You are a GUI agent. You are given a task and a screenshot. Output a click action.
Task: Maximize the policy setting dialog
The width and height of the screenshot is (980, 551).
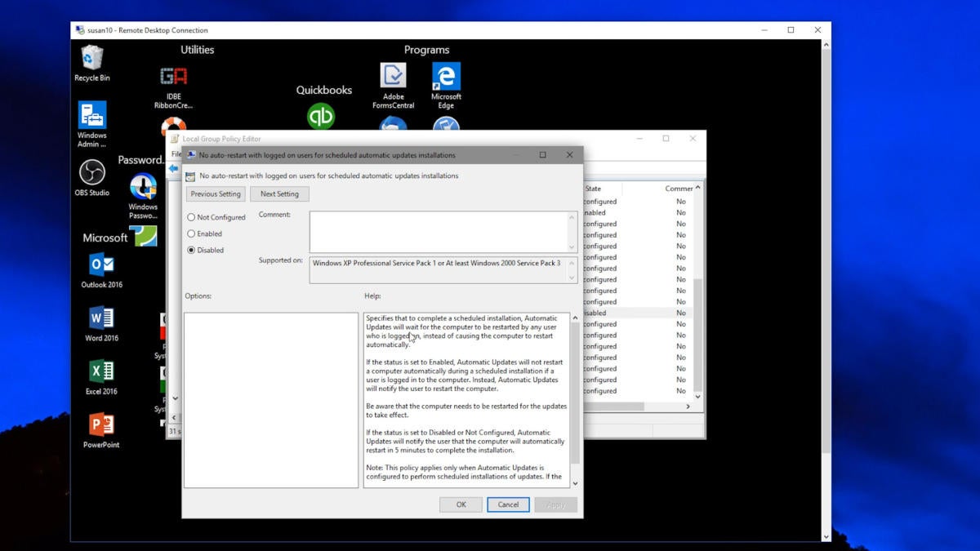(x=542, y=155)
